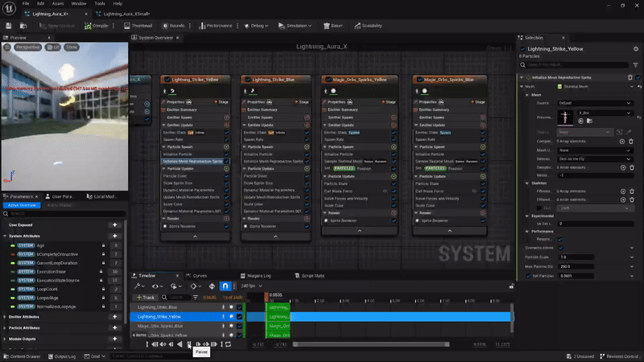Image resolution: width=644 pixels, height=362 pixels.
Task: Click the Save icon in toolbar
Action: point(7,26)
